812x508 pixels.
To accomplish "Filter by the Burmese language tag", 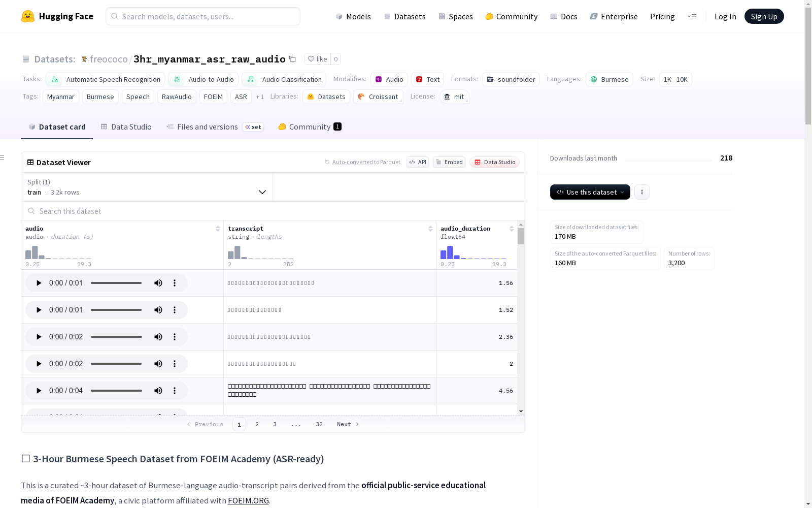I will click(x=610, y=79).
